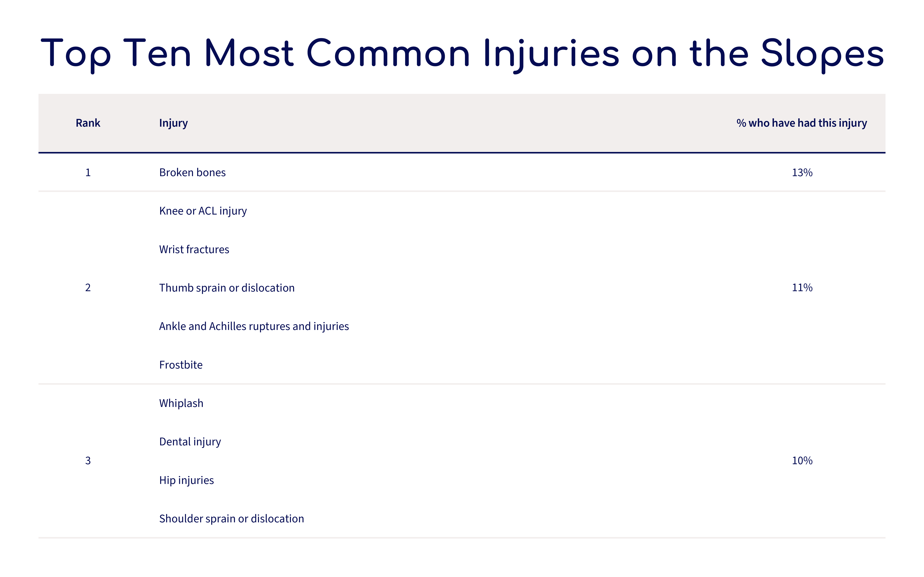Click the Hip injuries entry

click(x=186, y=480)
